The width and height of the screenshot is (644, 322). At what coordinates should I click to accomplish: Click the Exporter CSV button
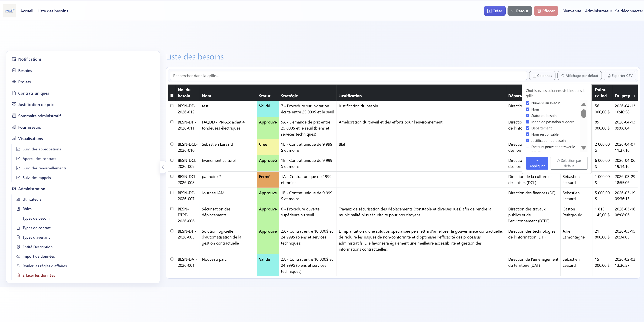click(x=620, y=75)
